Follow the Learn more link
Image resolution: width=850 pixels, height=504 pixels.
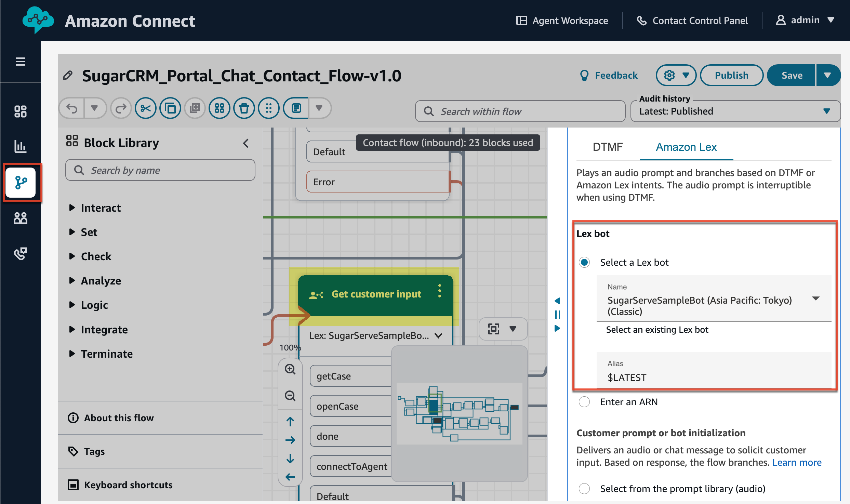(x=797, y=463)
